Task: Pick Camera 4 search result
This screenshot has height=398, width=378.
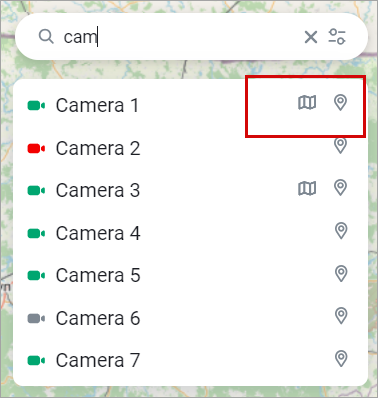Action: coord(190,233)
